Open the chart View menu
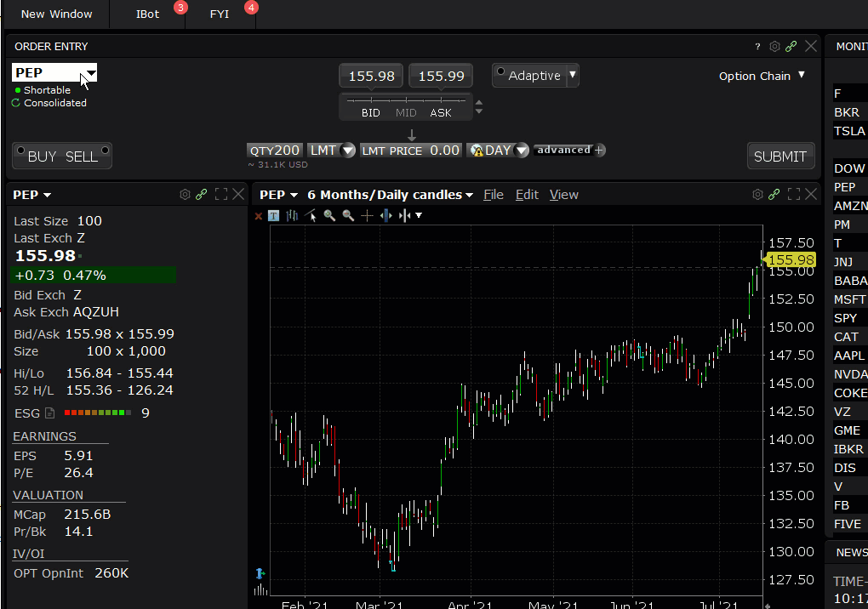 563,195
